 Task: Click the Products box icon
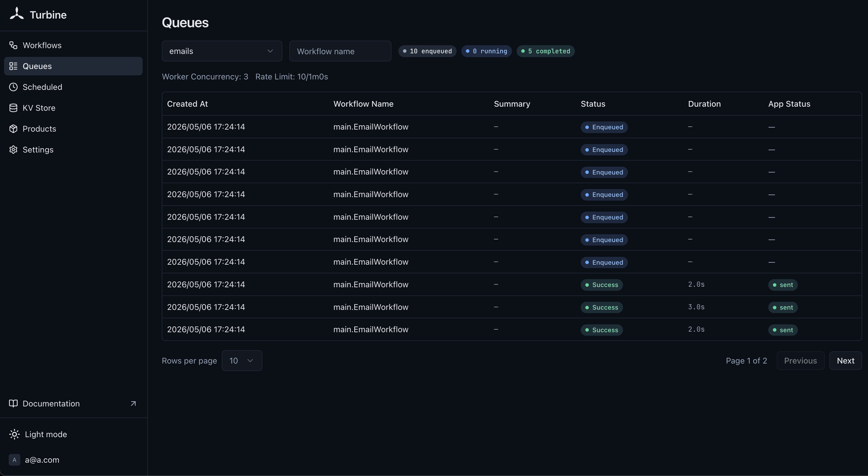coord(13,129)
